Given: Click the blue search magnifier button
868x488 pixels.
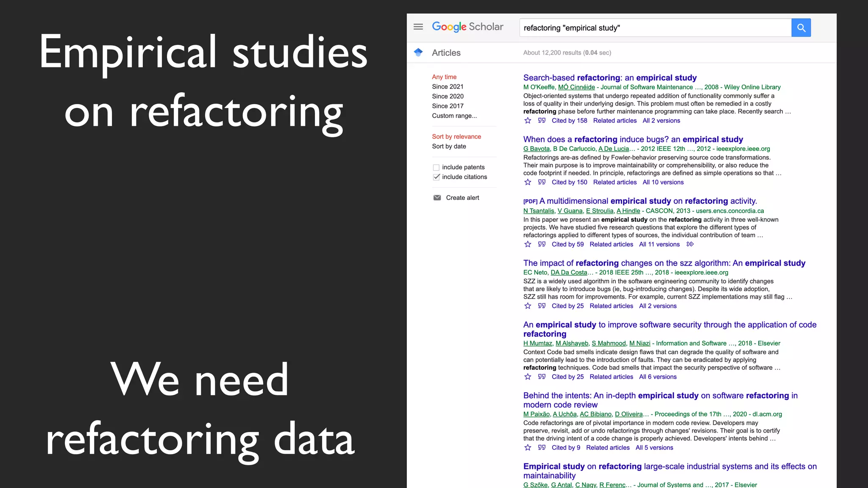Looking at the screenshot, I should [x=801, y=28].
